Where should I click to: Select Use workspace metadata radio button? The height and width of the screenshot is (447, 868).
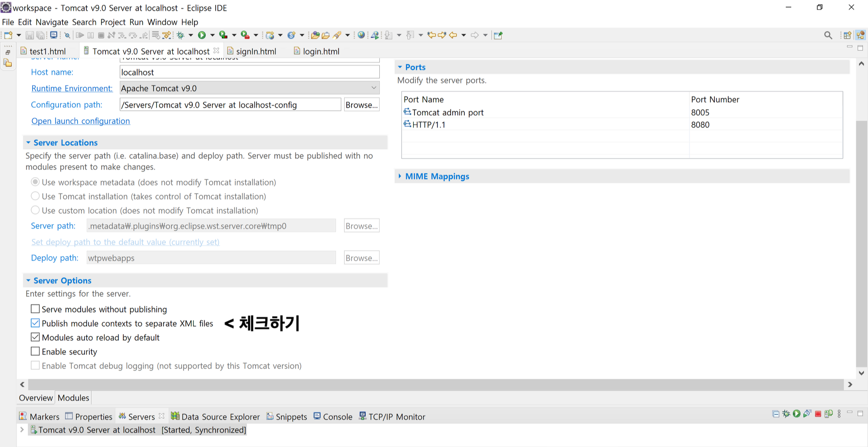[x=35, y=182]
